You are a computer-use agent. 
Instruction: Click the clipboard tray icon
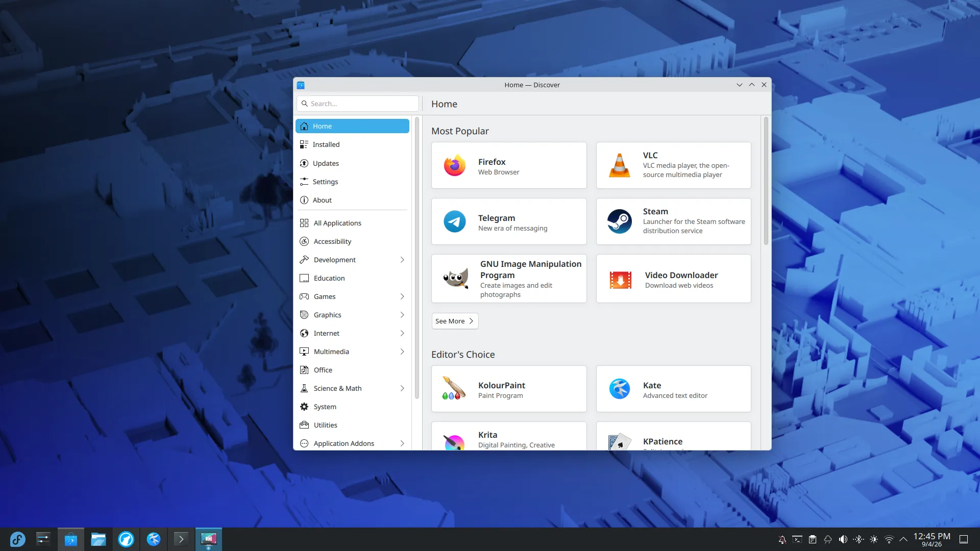[x=813, y=539]
